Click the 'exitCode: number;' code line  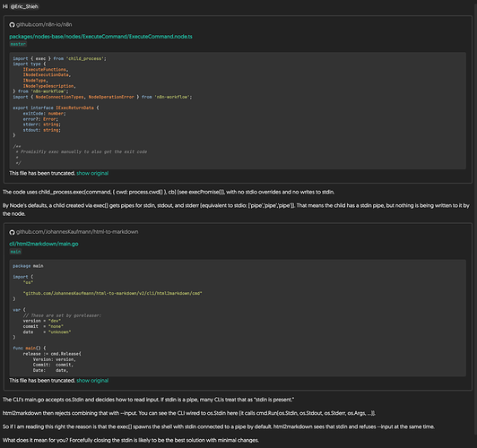point(45,114)
